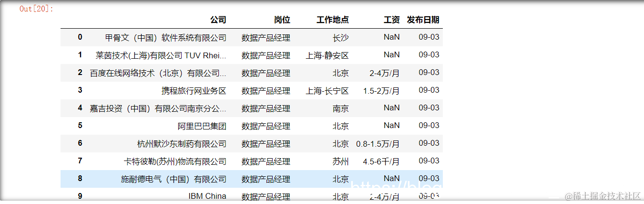Viewport: 644px width, 204px height.
Task: Click the 苏州 location cell
Action: pos(341,161)
